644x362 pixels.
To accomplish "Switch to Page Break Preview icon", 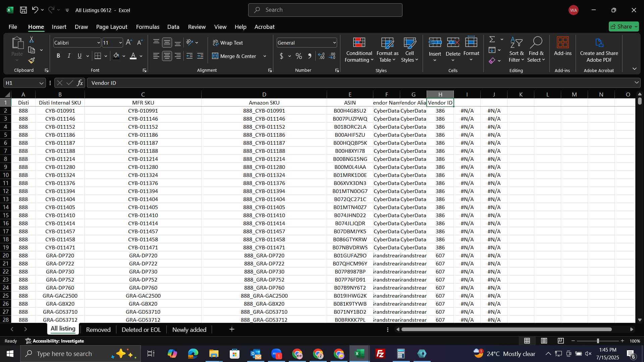I will tap(561, 341).
